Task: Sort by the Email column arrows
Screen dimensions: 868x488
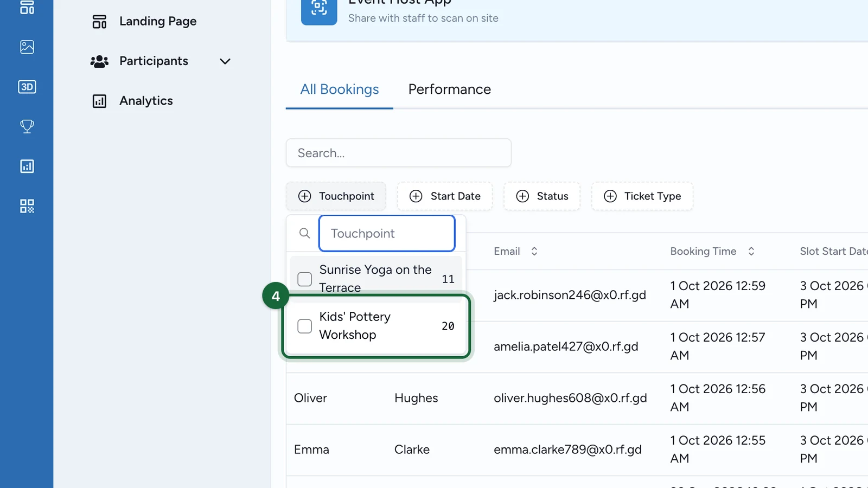Action: coord(534,251)
